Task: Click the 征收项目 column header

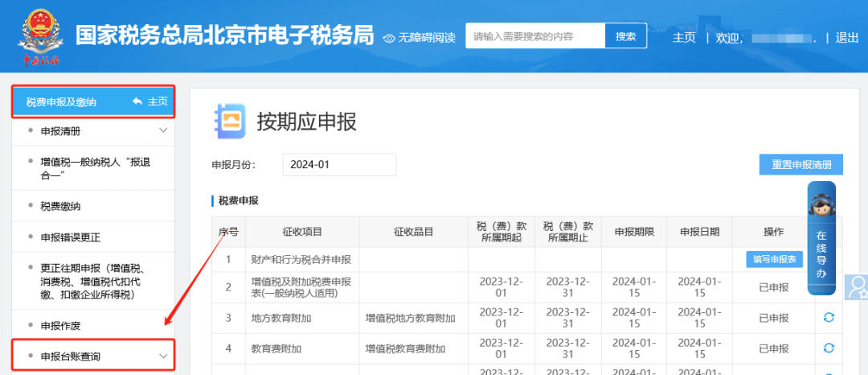Action: pos(302,232)
